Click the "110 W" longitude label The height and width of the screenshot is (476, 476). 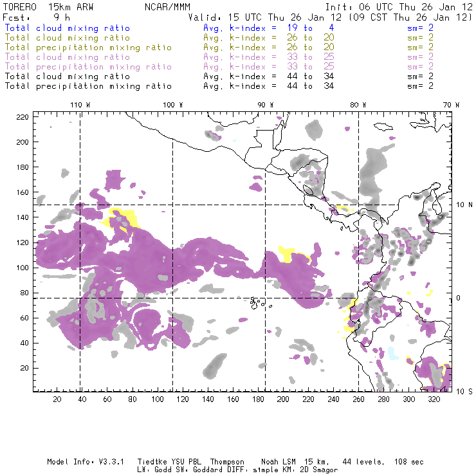[80, 105]
